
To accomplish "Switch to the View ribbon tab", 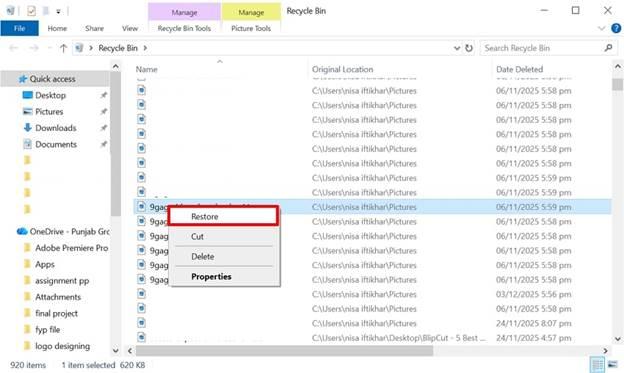I will (x=130, y=28).
